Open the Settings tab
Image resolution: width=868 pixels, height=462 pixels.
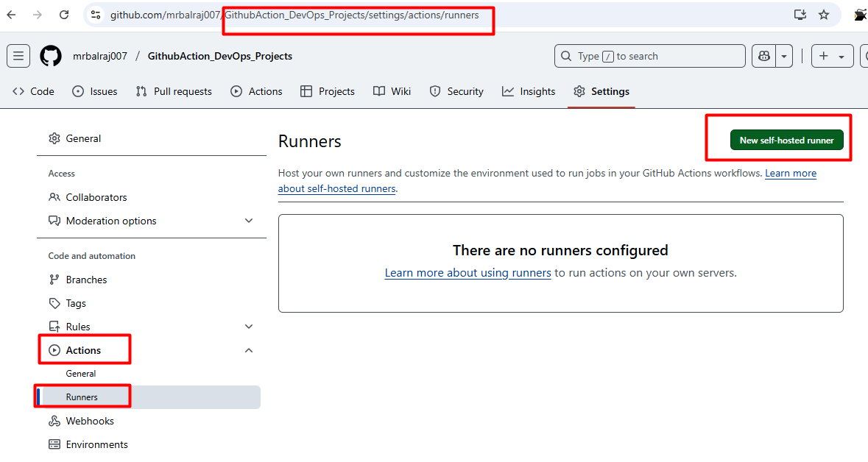601,91
